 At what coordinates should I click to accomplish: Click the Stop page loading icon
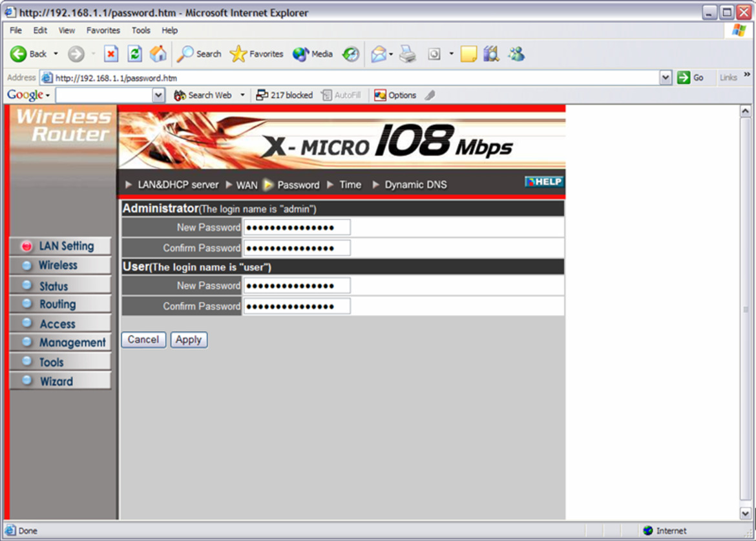pyautogui.click(x=111, y=54)
